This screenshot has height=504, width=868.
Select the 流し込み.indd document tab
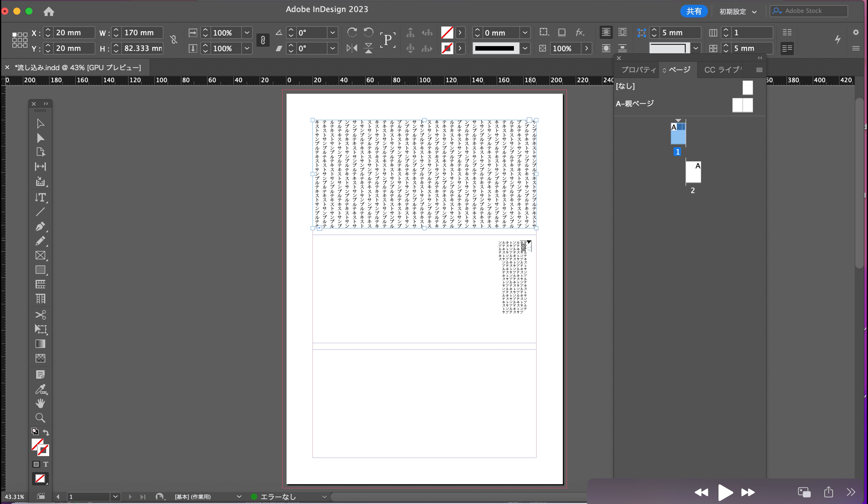[x=78, y=67]
